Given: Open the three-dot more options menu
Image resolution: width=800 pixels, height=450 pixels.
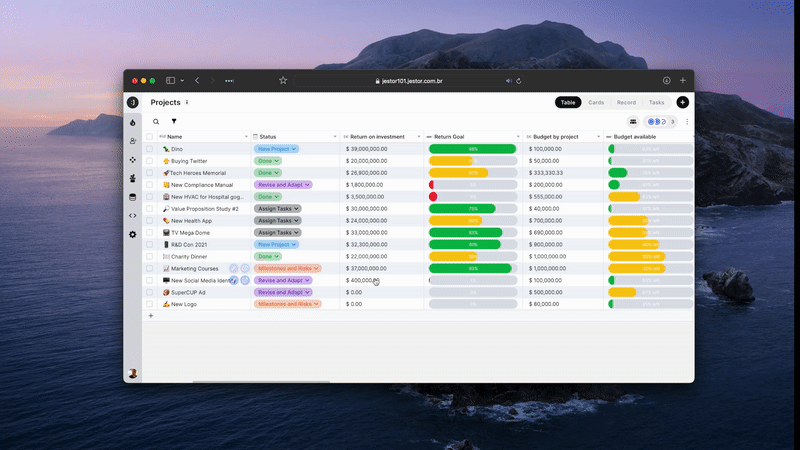Looking at the screenshot, I should [x=687, y=121].
